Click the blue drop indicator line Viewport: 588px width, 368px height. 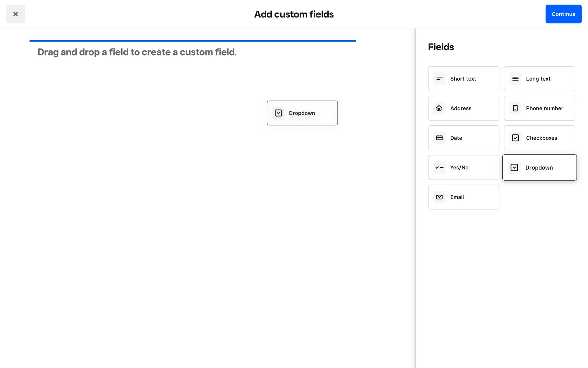193,41
